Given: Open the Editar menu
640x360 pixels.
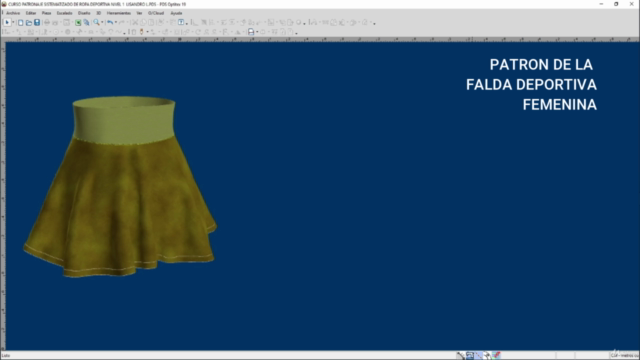Looking at the screenshot, I should tap(31, 13).
